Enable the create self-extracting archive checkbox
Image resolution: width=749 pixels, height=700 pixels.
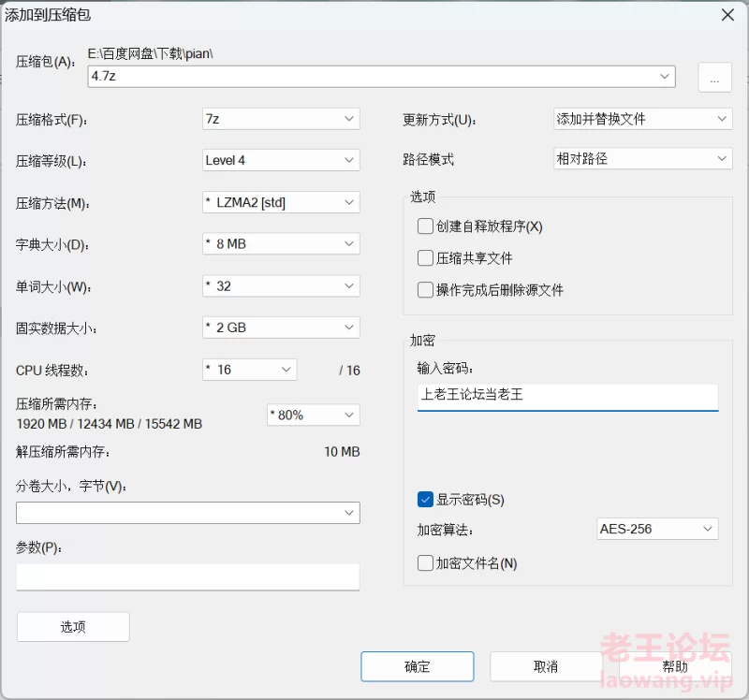tap(426, 226)
